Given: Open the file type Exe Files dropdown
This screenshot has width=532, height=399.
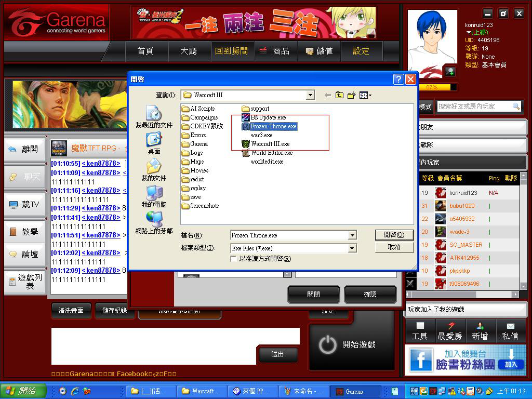Looking at the screenshot, I should [x=352, y=248].
